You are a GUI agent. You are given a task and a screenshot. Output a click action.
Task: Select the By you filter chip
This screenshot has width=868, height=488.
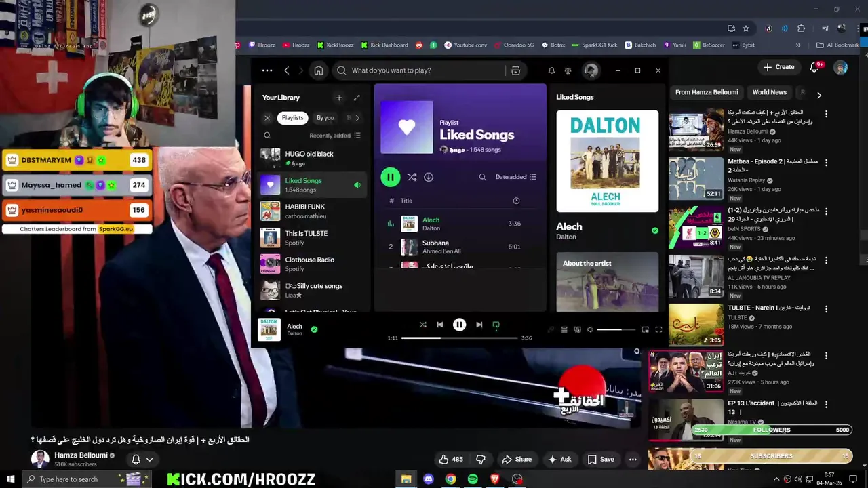coord(325,118)
